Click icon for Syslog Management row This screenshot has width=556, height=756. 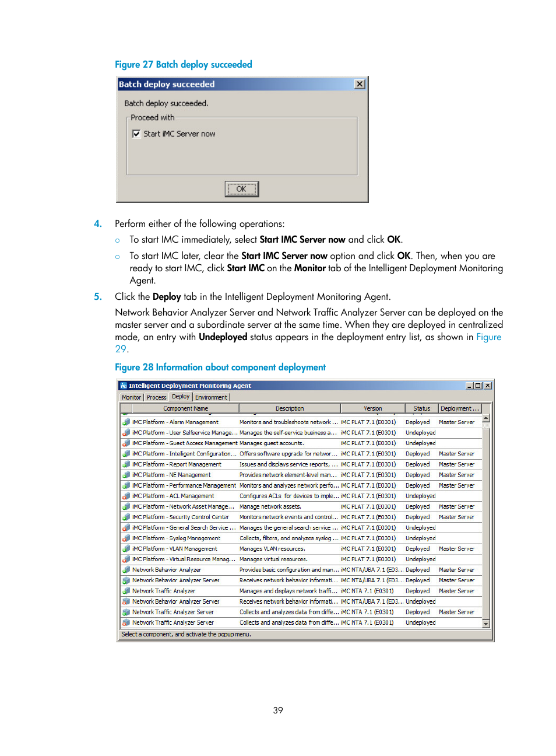126,538
